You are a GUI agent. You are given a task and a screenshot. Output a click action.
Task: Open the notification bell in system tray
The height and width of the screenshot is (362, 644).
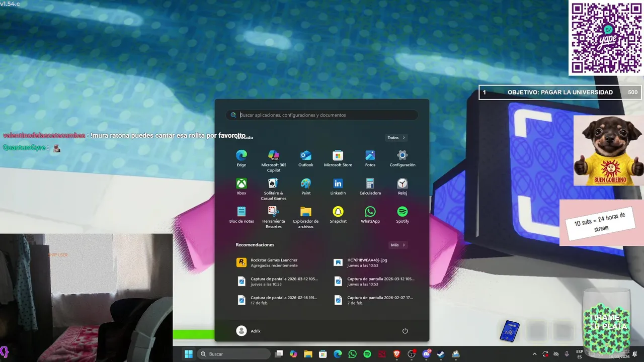pyautogui.click(x=635, y=354)
